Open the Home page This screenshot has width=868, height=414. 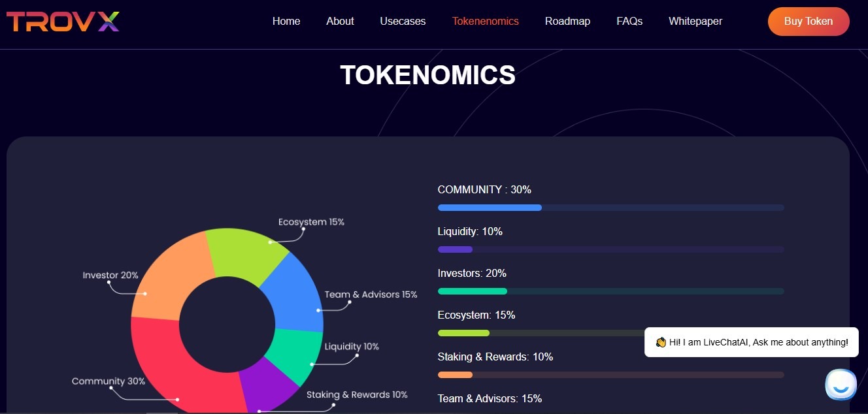[x=286, y=21]
